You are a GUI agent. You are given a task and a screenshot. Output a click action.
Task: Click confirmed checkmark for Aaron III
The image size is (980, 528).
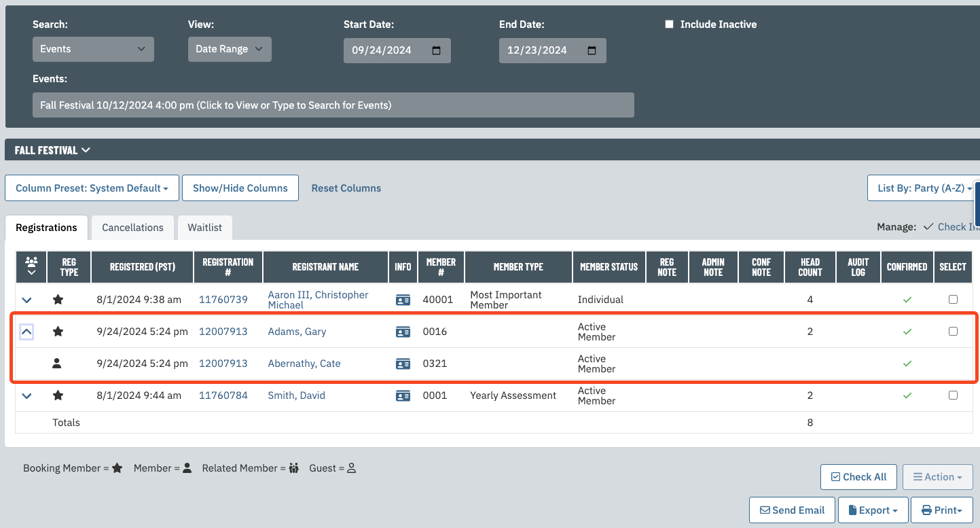[x=907, y=300]
